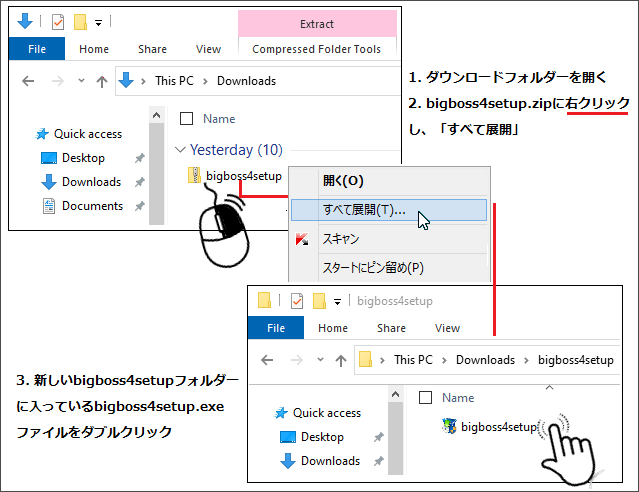Open Downloads in bigboss4setup window sidebar
The image size is (639, 492).
coord(331,461)
